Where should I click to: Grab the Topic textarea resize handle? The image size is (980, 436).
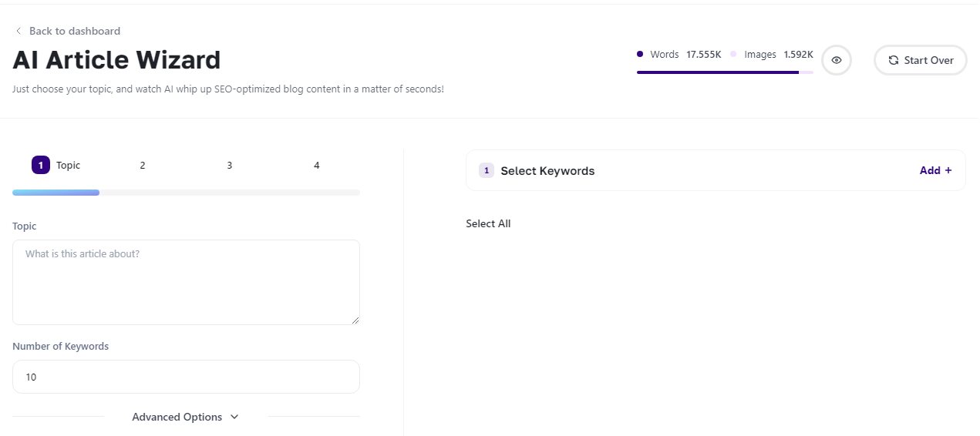pyautogui.click(x=355, y=320)
